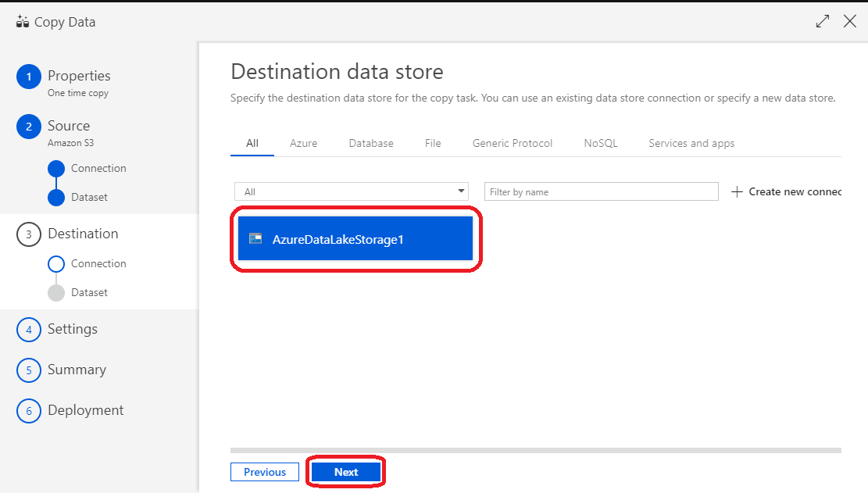The height and width of the screenshot is (493, 868).
Task: Click the Source step 2 circle icon
Action: tap(29, 126)
